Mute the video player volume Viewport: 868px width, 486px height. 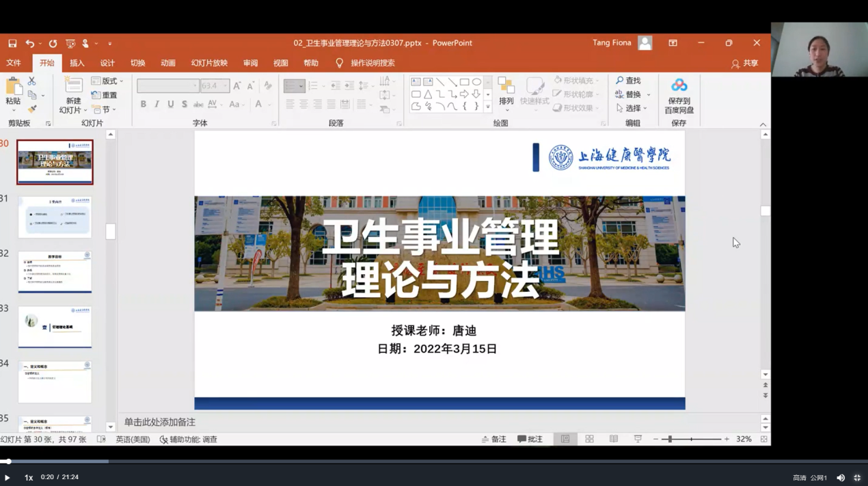[x=841, y=478]
